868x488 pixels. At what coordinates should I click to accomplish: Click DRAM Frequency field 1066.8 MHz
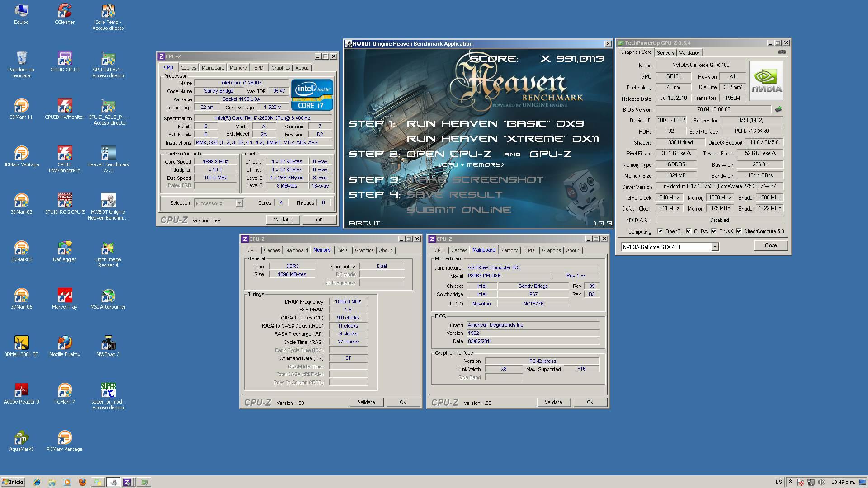(x=348, y=301)
